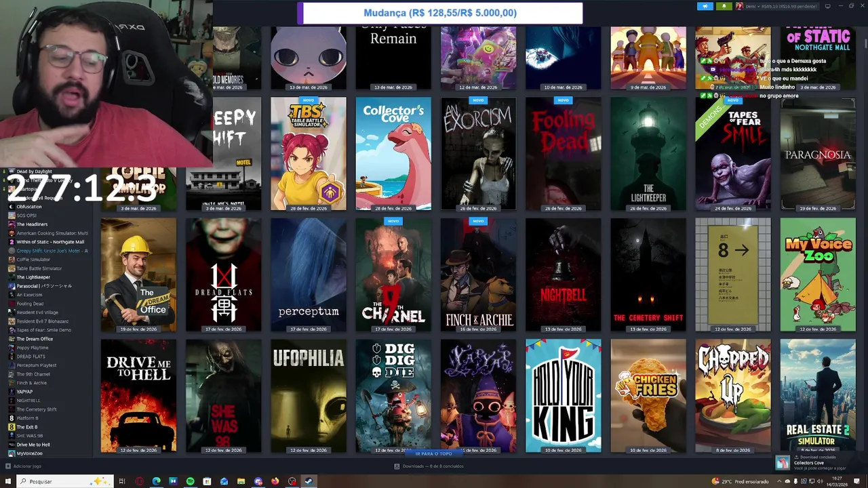Viewport: 868px width, 488px height.
Task: Open the Paragnosia game cover
Action: point(818,154)
